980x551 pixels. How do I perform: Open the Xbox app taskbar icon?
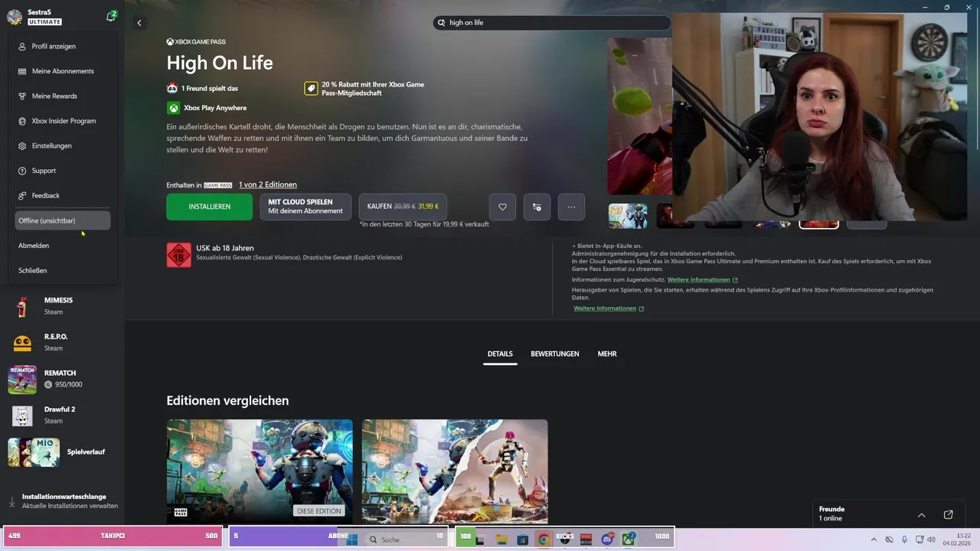pyautogui.click(x=628, y=539)
